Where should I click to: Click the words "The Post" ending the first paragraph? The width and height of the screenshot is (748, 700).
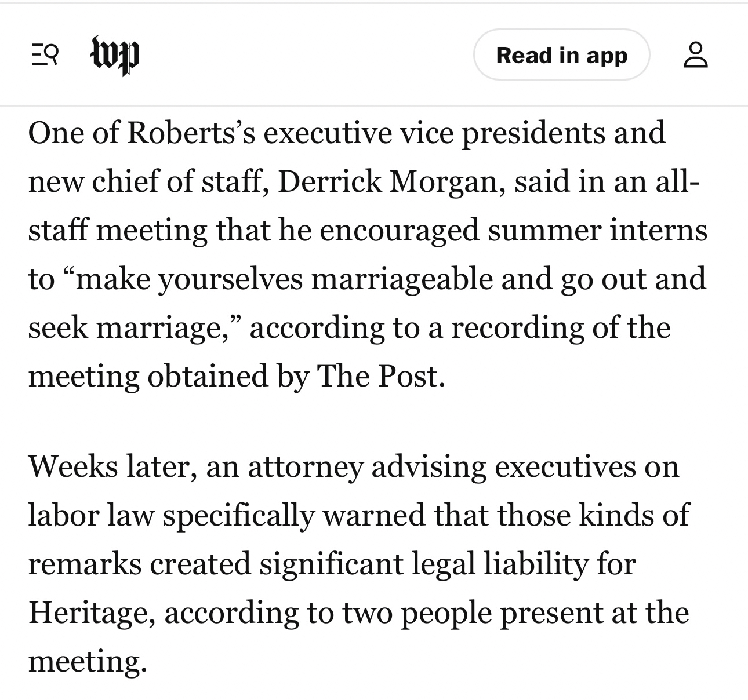pos(380,376)
